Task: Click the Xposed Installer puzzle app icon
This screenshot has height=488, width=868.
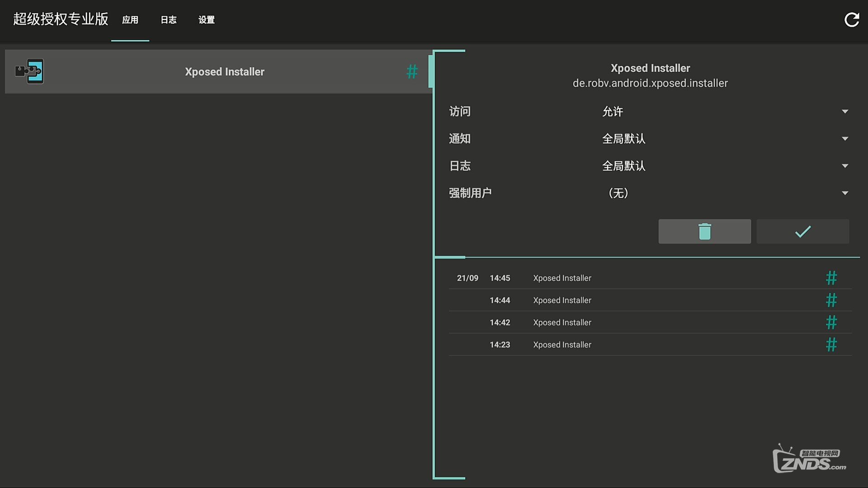Action: click(29, 71)
